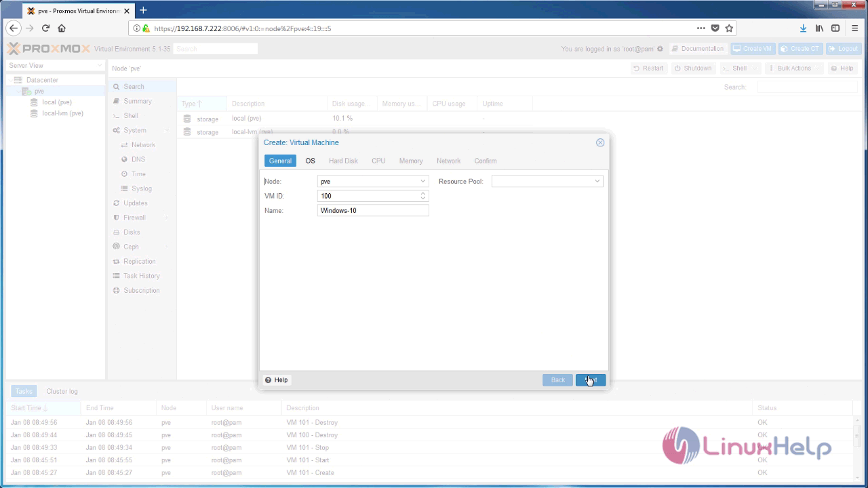Select the Datacenter tree node

click(42, 80)
